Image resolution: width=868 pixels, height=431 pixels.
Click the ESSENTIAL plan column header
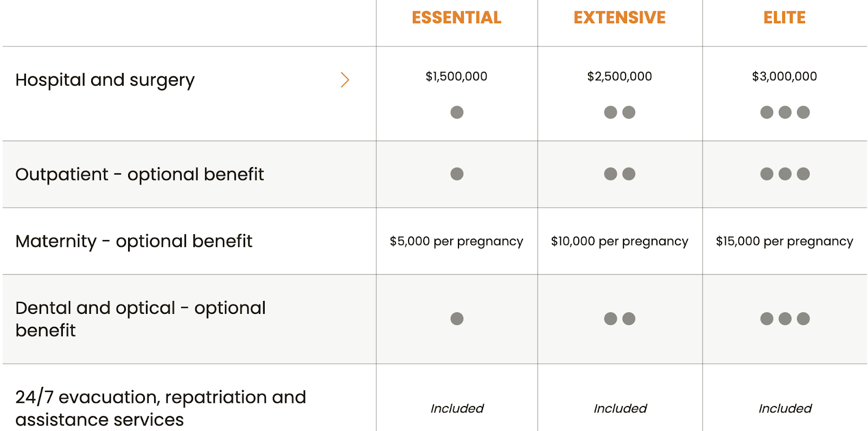tap(456, 18)
